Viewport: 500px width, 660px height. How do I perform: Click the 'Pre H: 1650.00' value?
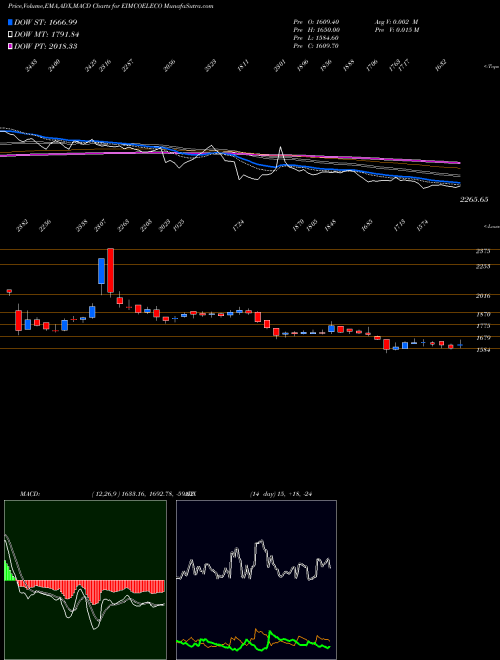click(316, 29)
